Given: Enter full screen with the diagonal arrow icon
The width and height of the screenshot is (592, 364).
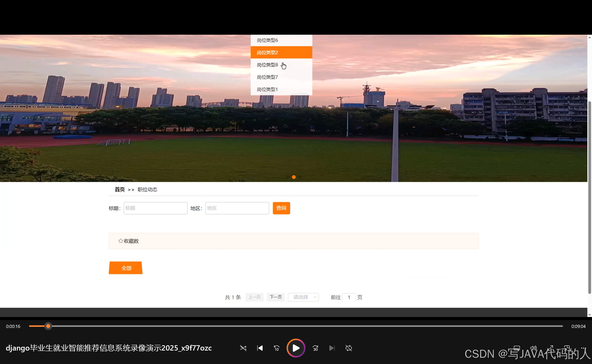Looking at the screenshot, I should [550, 348].
